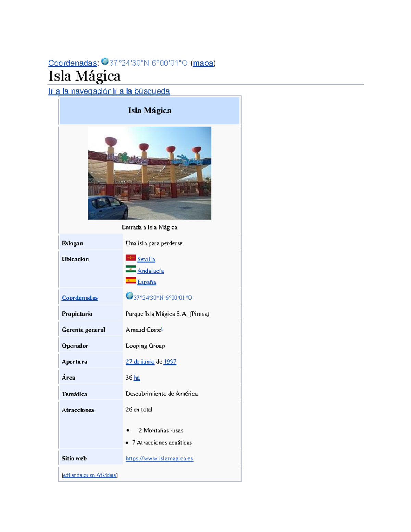411x532 pixels.
Task: Select the 'Isla Mágica' page heading
Action: pos(84,76)
